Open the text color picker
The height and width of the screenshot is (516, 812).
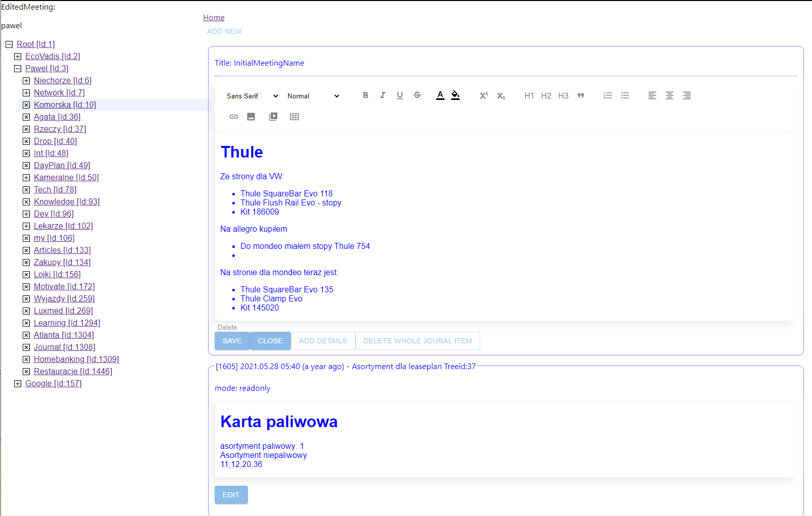(440, 95)
